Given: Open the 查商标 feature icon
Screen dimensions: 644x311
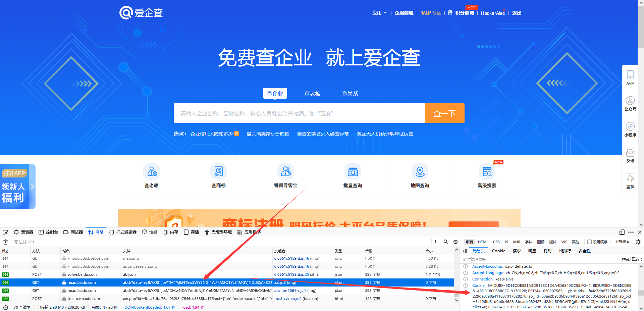Looking at the screenshot, I should tap(219, 171).
